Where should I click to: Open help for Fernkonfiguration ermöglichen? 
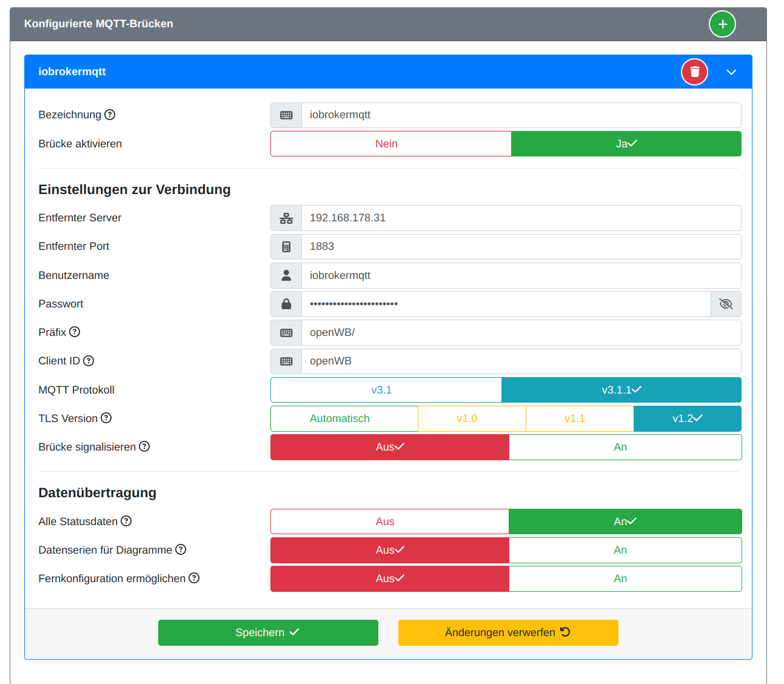[194, 578]
